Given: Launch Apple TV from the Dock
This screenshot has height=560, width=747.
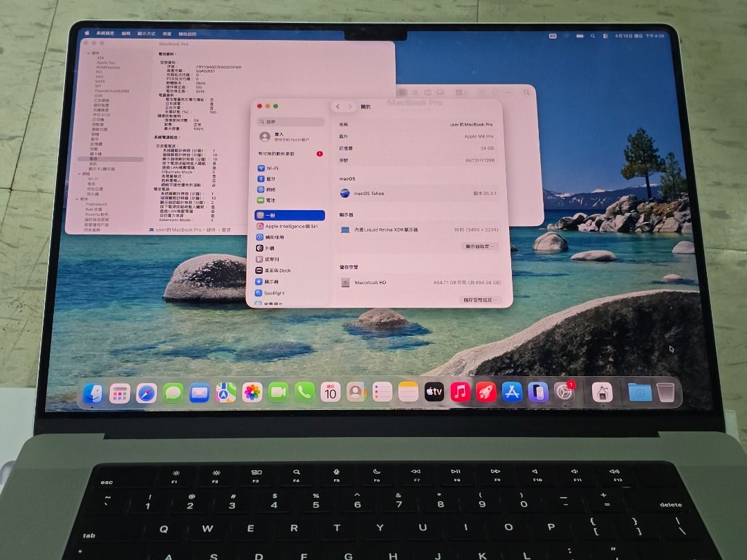Looking at the screenshot, I should point(434,392).
